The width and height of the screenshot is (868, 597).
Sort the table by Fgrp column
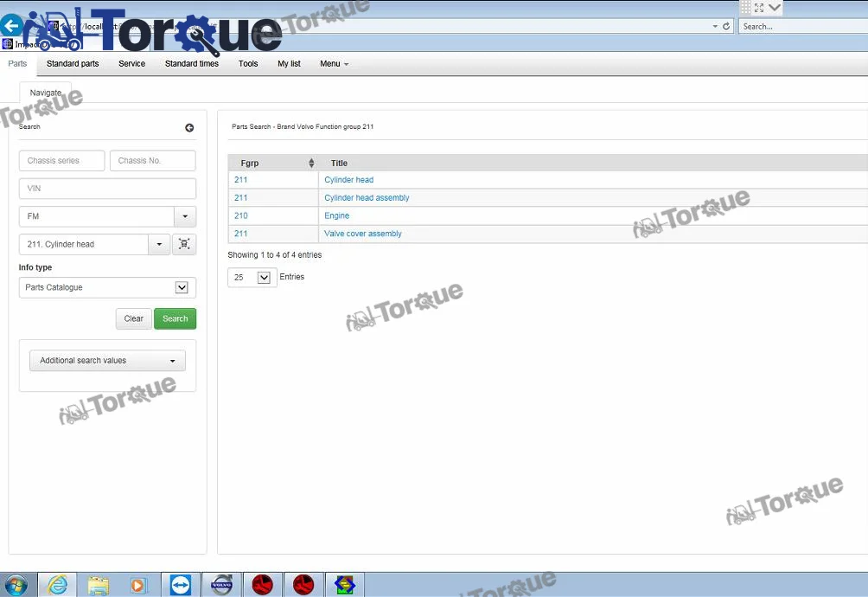[x=311, y=163]
